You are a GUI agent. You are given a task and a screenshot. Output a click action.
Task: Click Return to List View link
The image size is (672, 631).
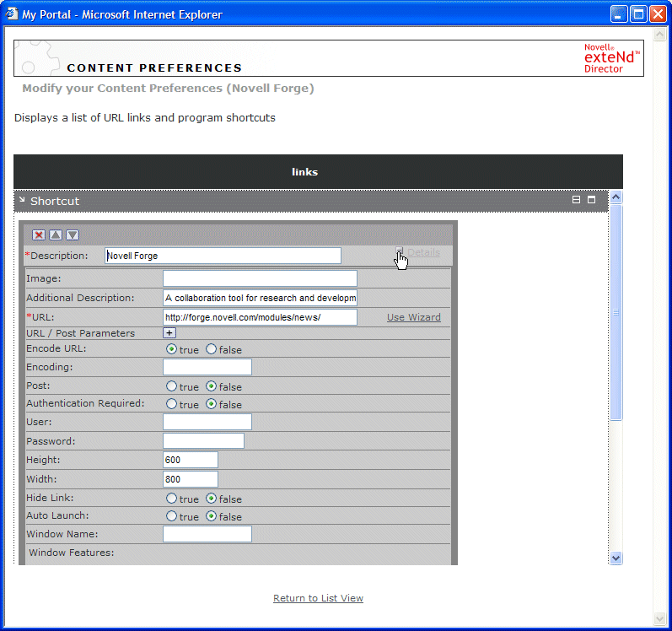pyautogui.click(x=318, y=598)
